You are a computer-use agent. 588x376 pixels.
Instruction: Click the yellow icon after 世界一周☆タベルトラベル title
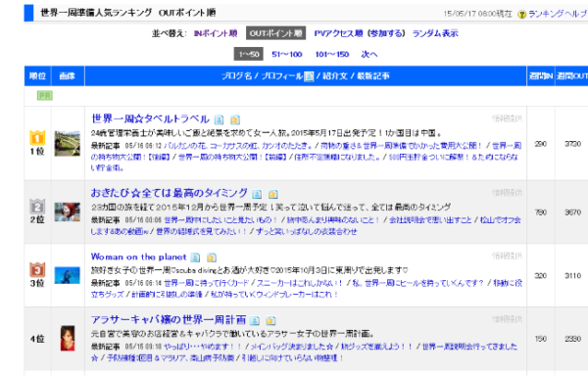[x=235, y=119]
